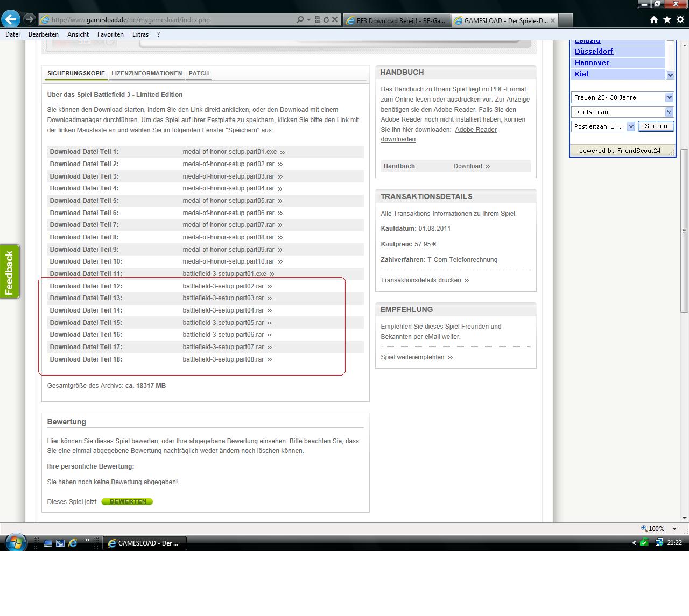This screenshot has height=616, width=689.
Task: Download medal-of-honor-setup.part10.rar
Action: pos(232,261)
